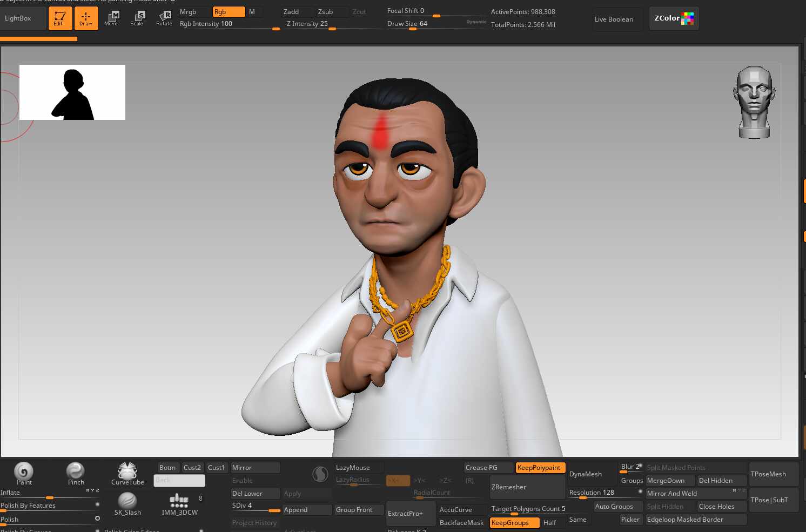Toggle Live Boolean
Image resolution: width=806 pixels, height=532 pixels.
click(x=617, y=19)
